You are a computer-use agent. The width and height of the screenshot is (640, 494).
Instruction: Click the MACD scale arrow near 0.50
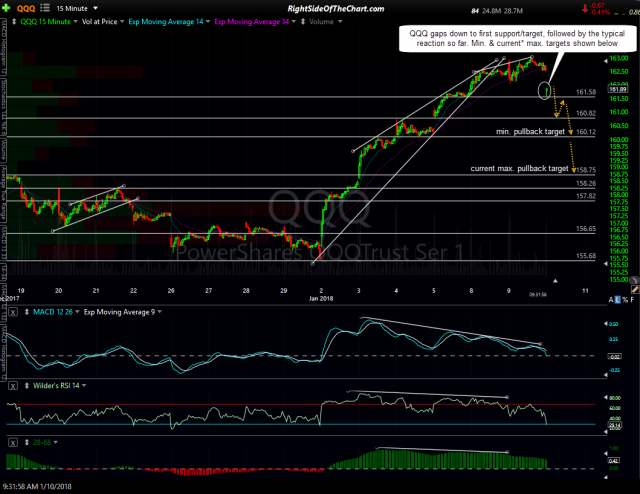pyautogui.click(x=605, y=324)
